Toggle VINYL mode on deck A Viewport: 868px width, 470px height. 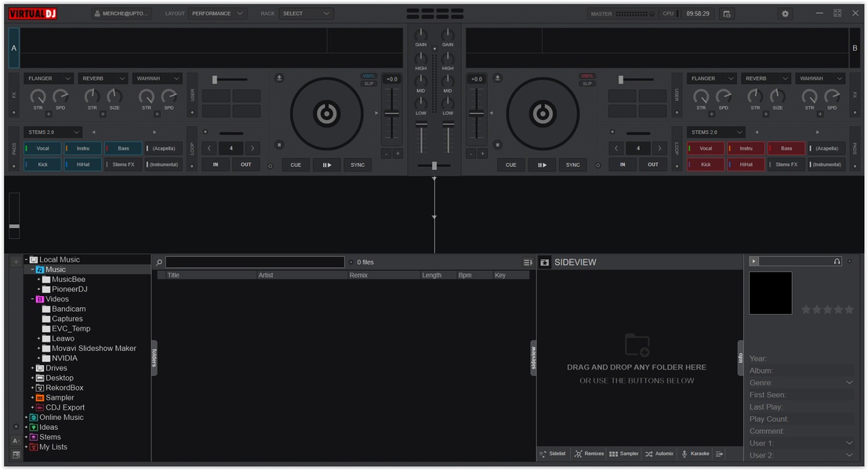(368, 76)
